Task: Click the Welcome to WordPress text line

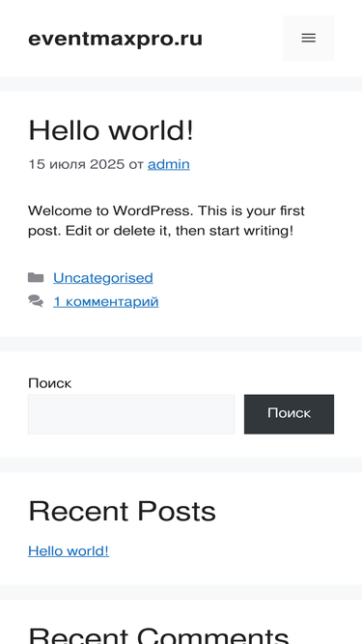Action: pyautogui.click(x=166, y=210)
